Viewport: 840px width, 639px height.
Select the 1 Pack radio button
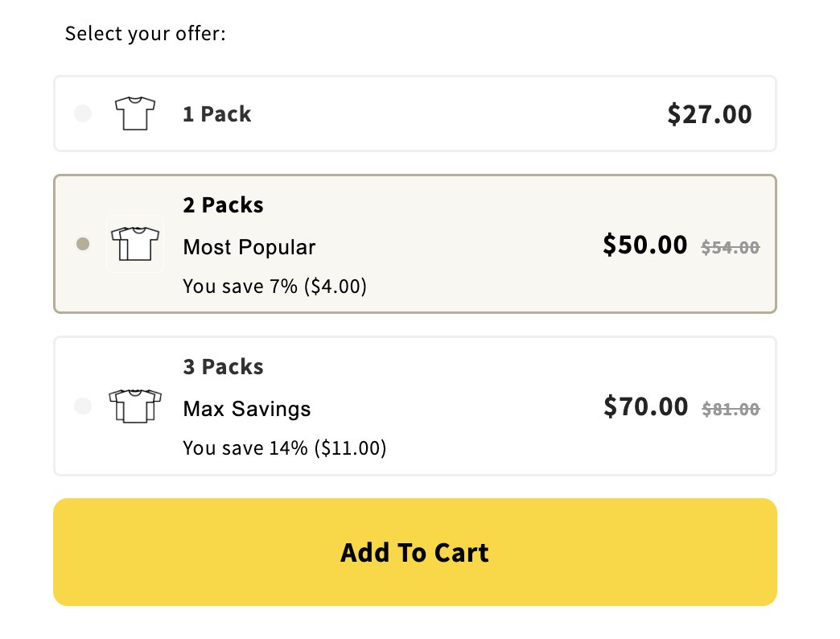[x=82, y=113]
